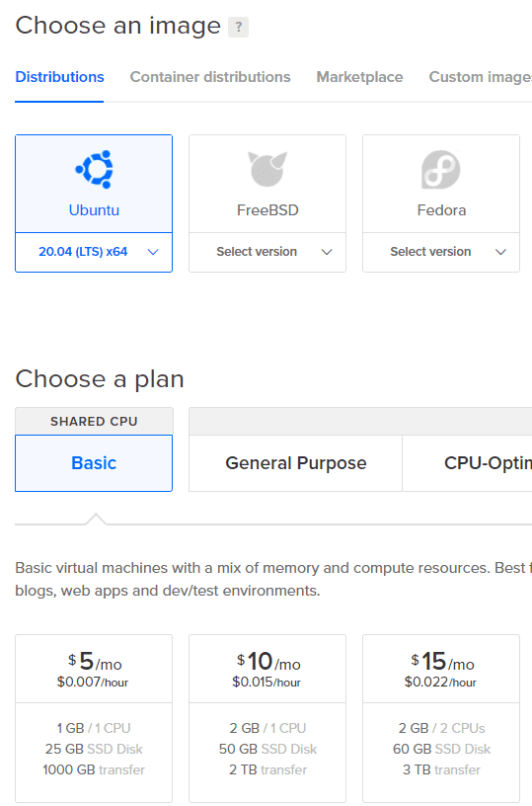Choose the General Purpose plan
Viewport: 532px width, 806px height.
click(x=296, y=463)
